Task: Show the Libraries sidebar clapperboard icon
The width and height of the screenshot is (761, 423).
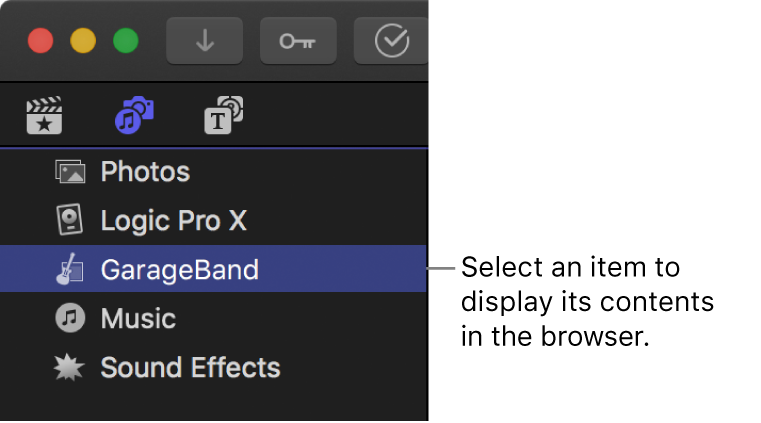Action: [44, 116]
